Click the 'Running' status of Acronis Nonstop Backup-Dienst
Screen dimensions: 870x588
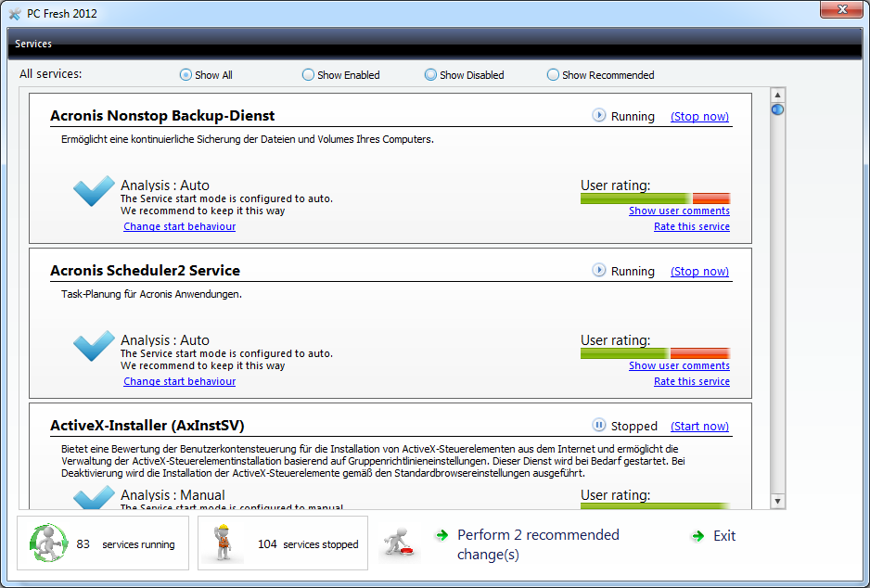point(633,117)
